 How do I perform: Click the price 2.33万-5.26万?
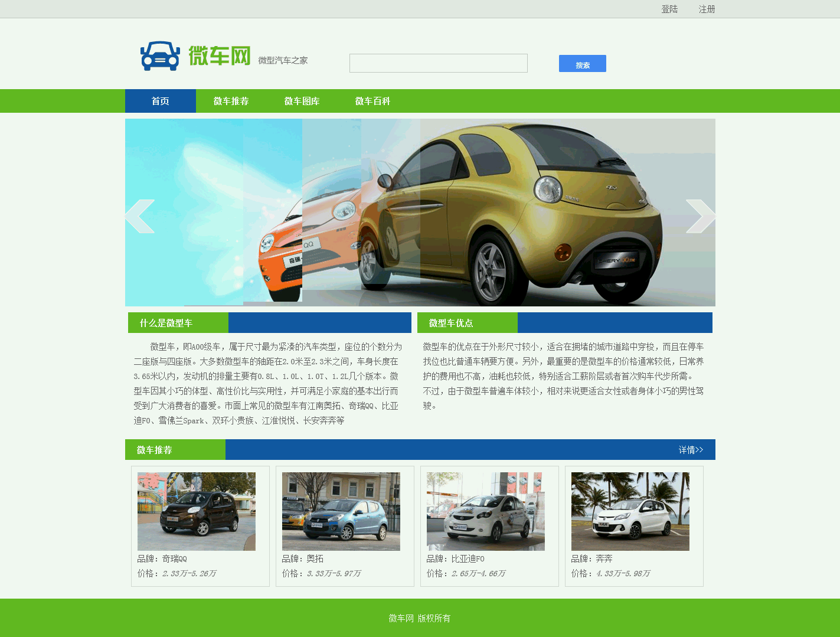point(189,573)
